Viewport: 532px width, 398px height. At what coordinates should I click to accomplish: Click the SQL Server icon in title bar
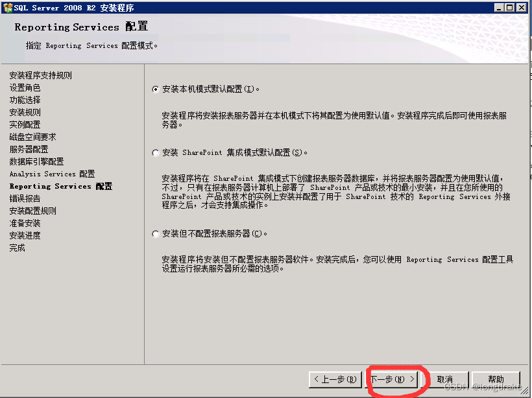click(x=6, y=7)
